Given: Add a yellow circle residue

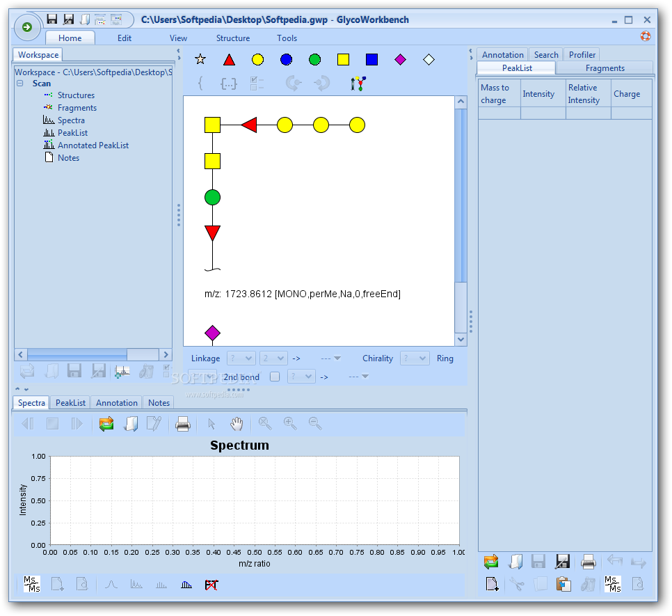Looking at the screenshot, I should point(257,60).
